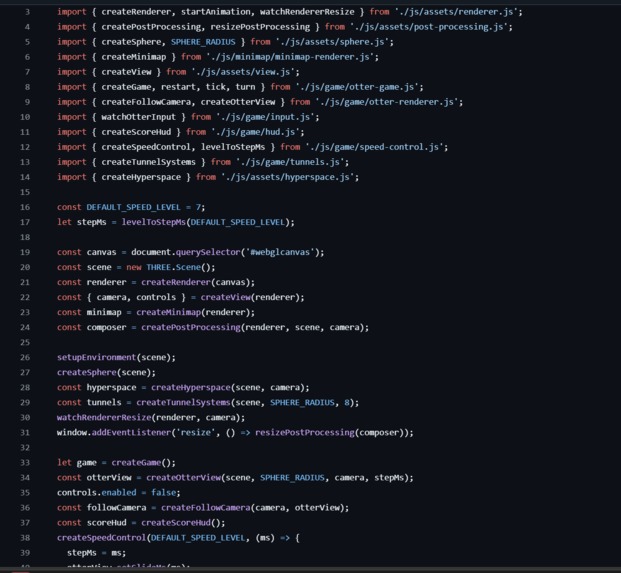621x573 pixels.
Task: Click the './js/assets/hyperspace.js' import path
Action: 288,177
